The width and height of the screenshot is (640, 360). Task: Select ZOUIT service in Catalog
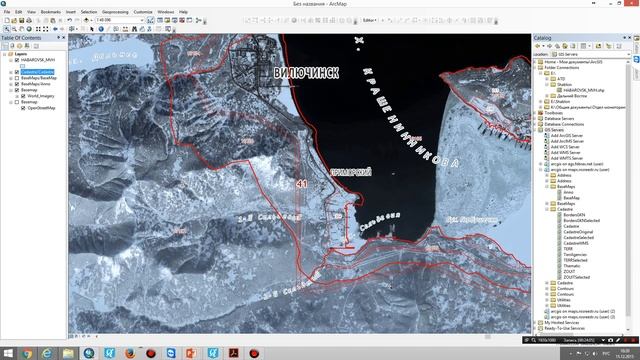569,271
